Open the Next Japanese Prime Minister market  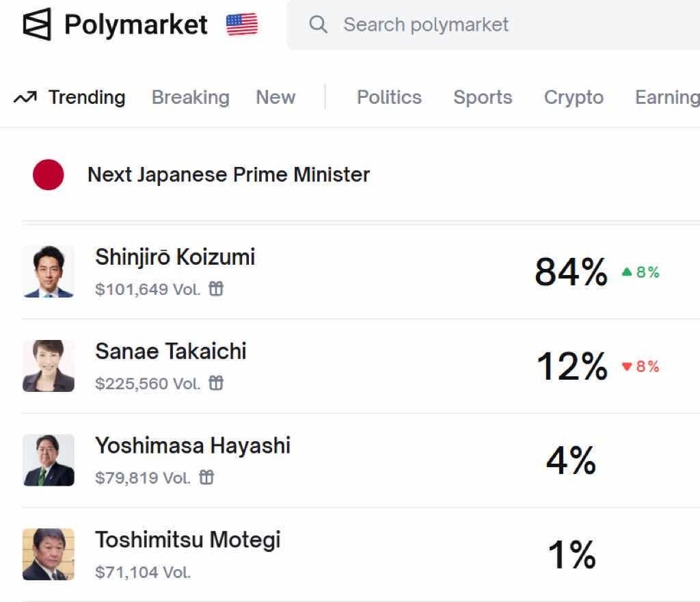click(x=228, y=174)
